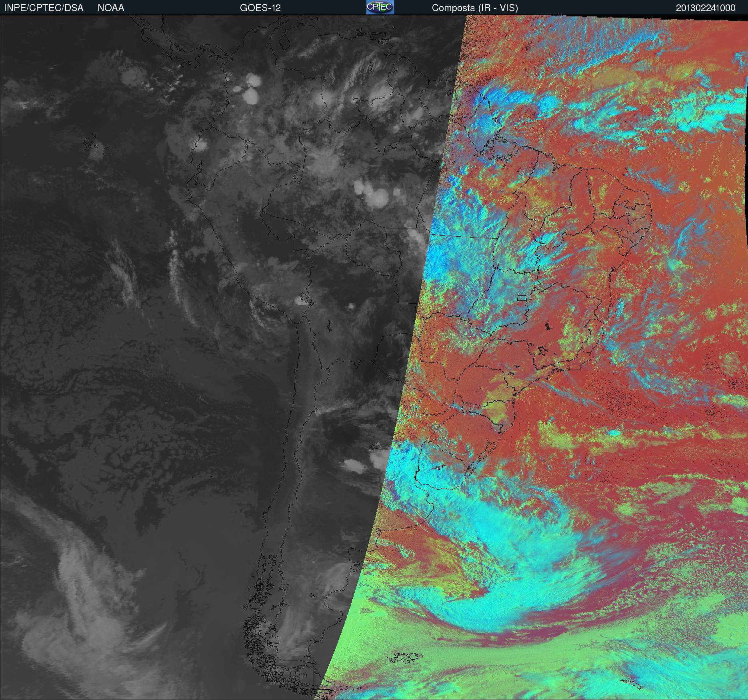
Task: Click the GOES-12 satellite label
Action: (260, 8)
